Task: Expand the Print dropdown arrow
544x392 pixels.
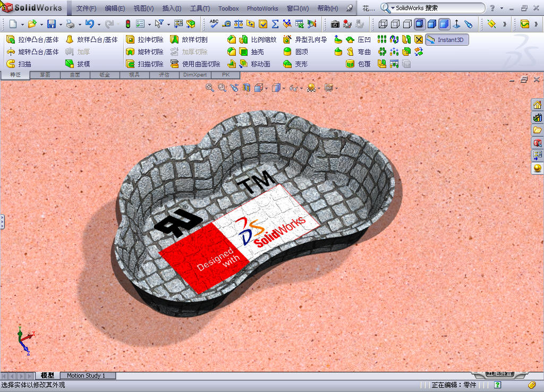Action: (80, 24)
